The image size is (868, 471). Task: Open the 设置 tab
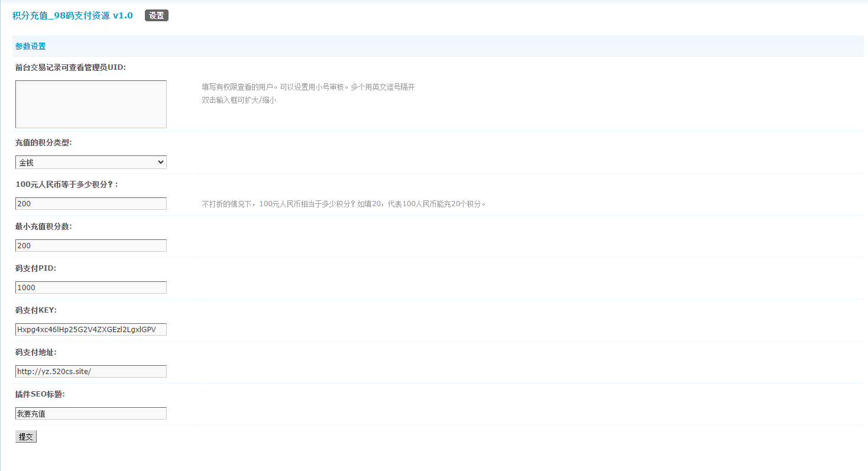pyautogui.click(x=156, y=16)
